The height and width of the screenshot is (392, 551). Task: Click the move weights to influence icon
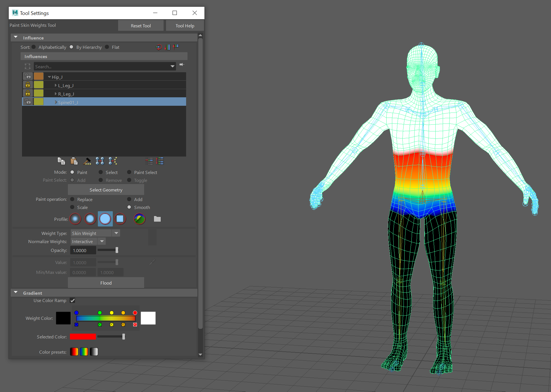(113, 161)
